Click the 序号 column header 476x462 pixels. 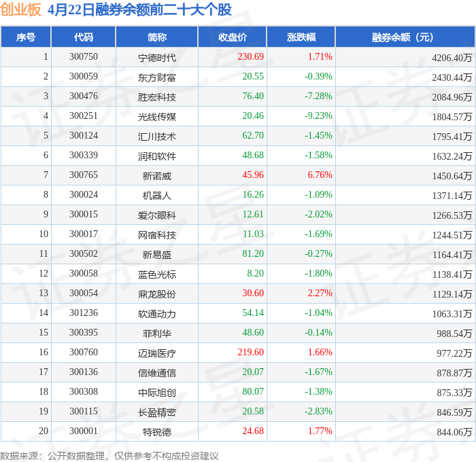coord(26,37)
